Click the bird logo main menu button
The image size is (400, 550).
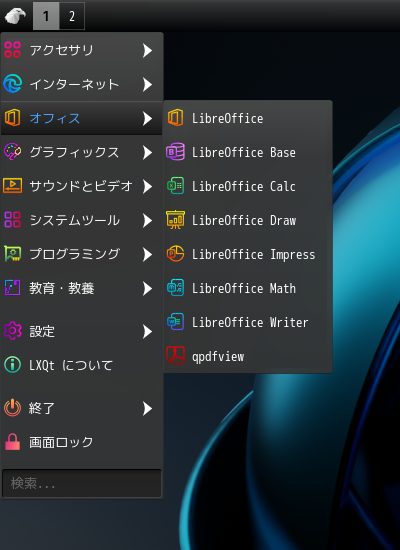click(x=15, y=16)
